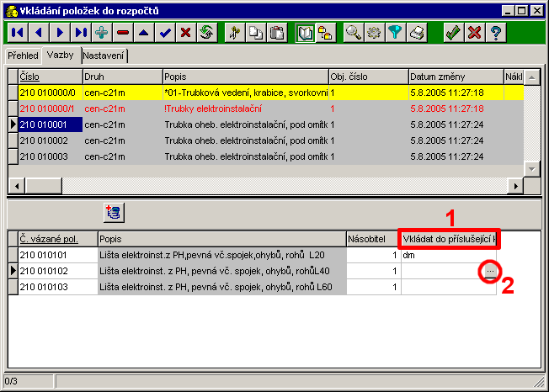Open ellipsis picker in row 210 010102
Image resolution: width=549 pixels, height=392 pixels.
click(x=490, y=271)
